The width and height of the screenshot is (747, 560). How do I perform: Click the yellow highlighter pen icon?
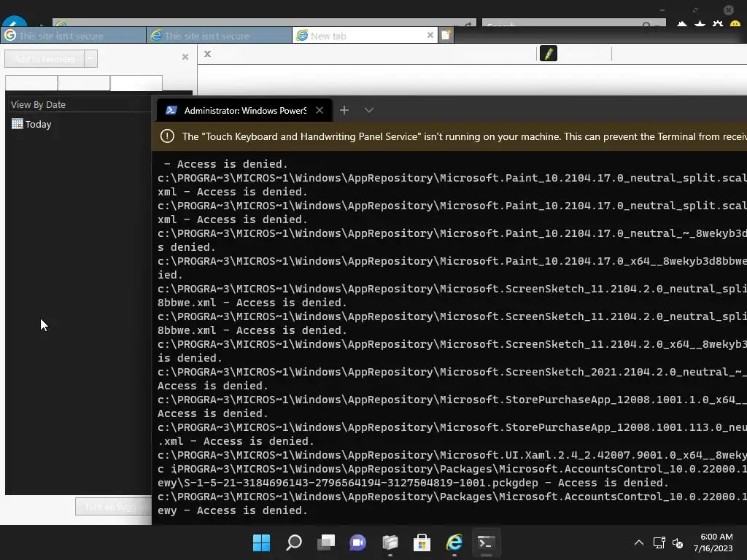549,53
